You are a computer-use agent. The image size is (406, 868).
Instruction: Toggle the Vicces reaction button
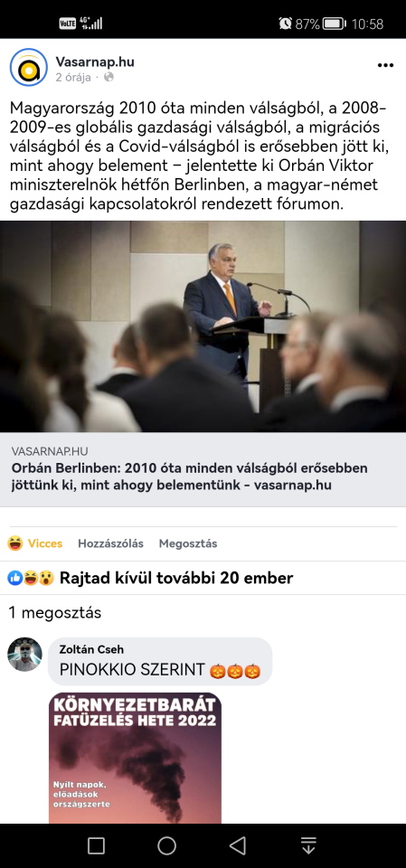coord(35,543)
